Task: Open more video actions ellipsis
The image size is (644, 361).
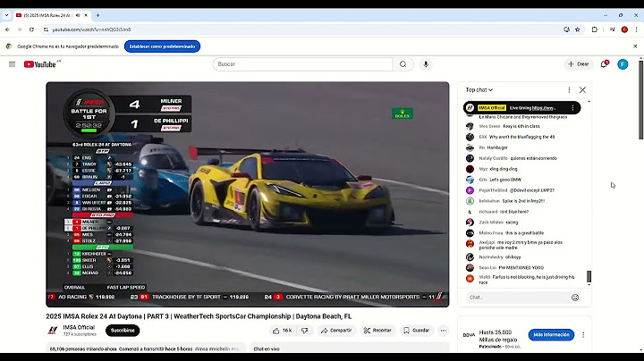Action: click(443, 331)
